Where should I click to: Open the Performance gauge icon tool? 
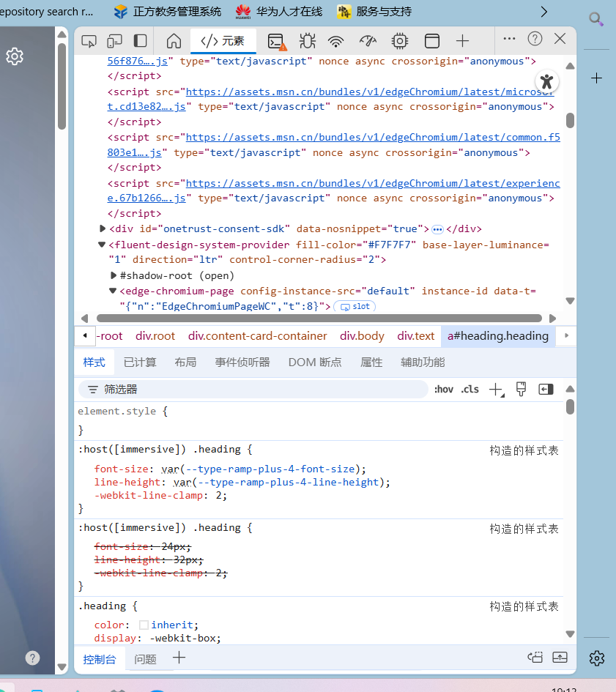point(368,41)
